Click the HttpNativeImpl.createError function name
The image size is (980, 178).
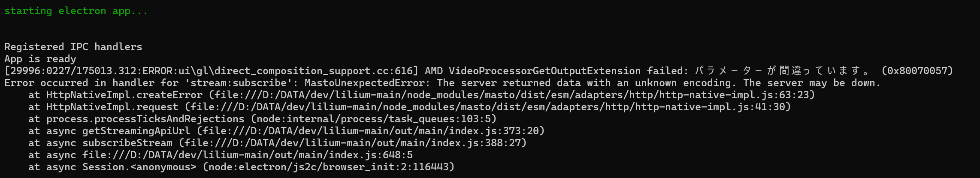(124, 95)
